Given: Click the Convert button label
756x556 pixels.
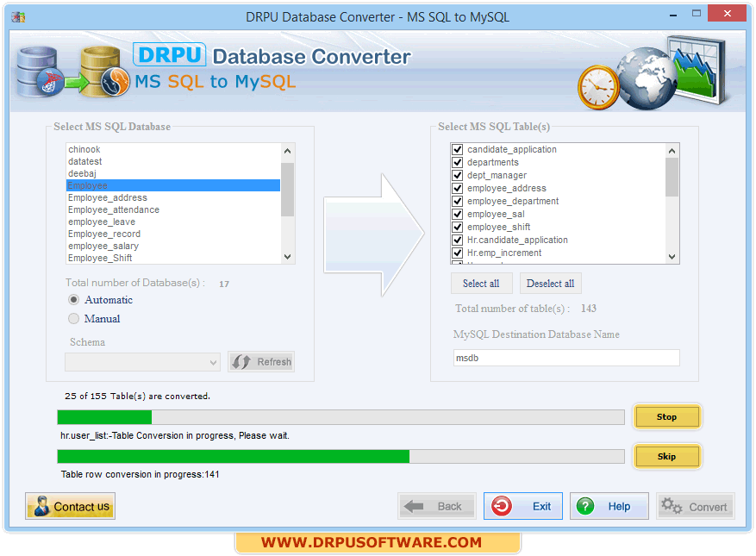Looking at the screenshot, I should tap(708, 507).
